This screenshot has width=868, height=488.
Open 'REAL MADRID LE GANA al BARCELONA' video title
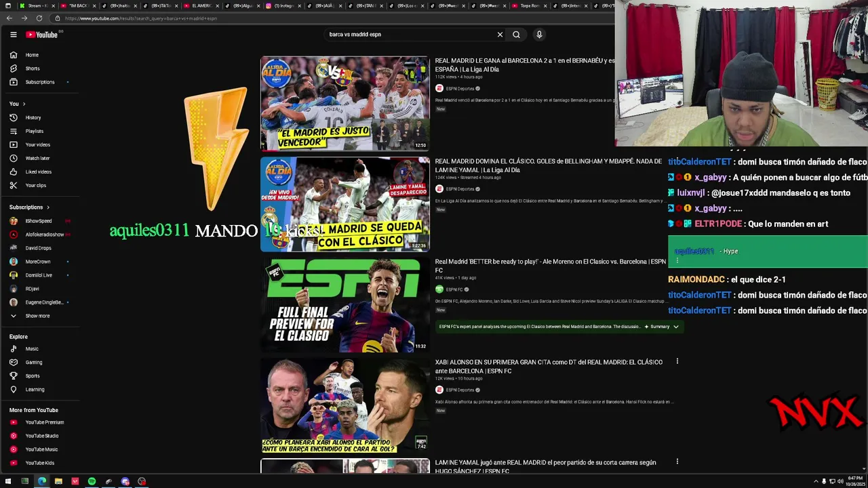pos(525,65)
